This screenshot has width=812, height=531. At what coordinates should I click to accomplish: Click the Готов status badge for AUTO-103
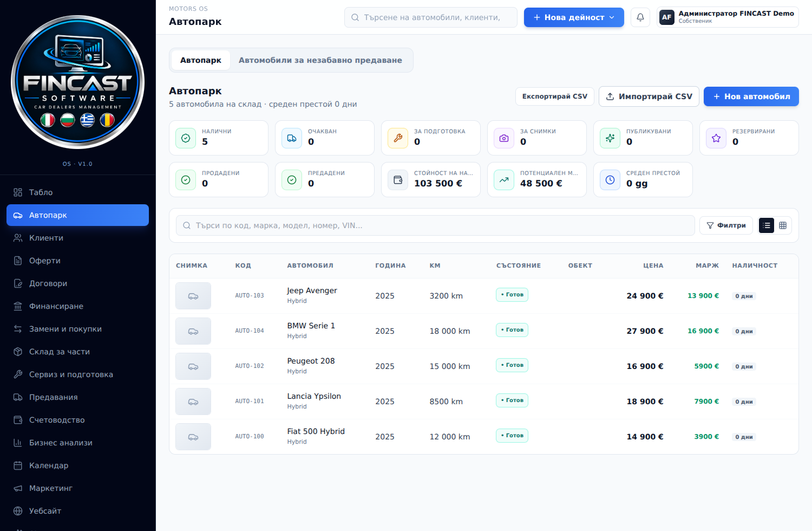(x=512, y=295)
